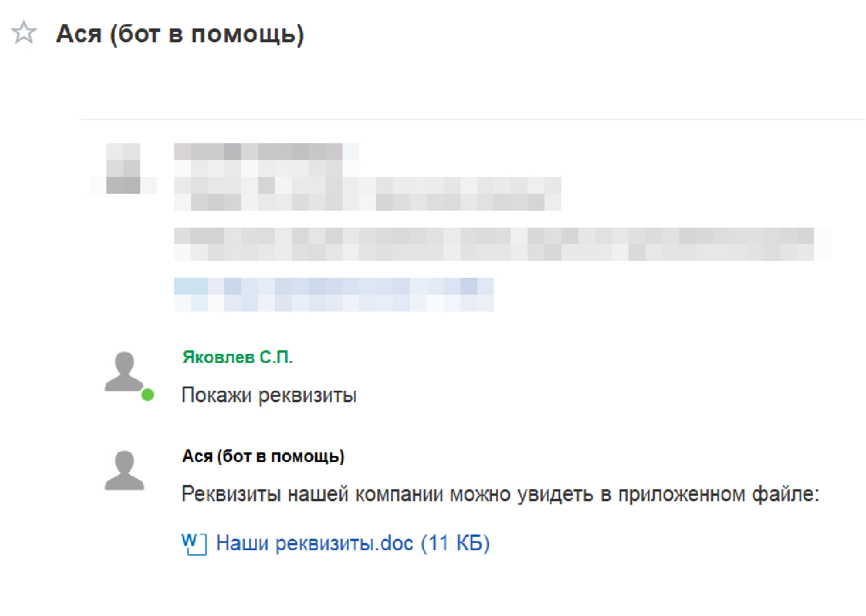Click the blurred sender name of first message

pyautogui.click(x=266, y=152)
